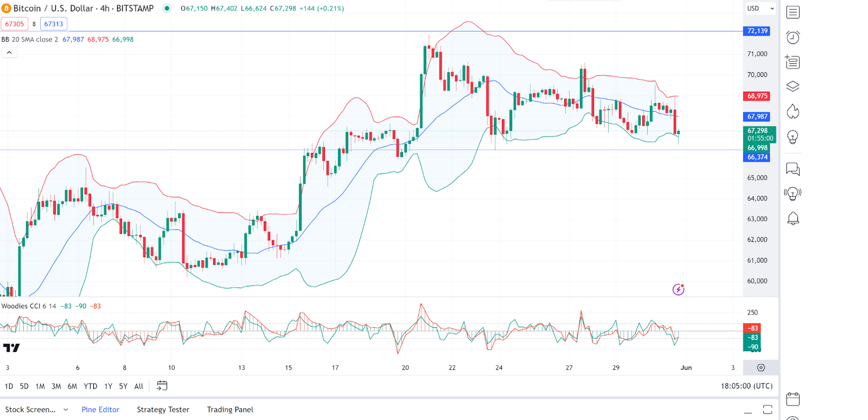Select the 5D time range
The image size is (868, 420).
click(x=24, y=386)
